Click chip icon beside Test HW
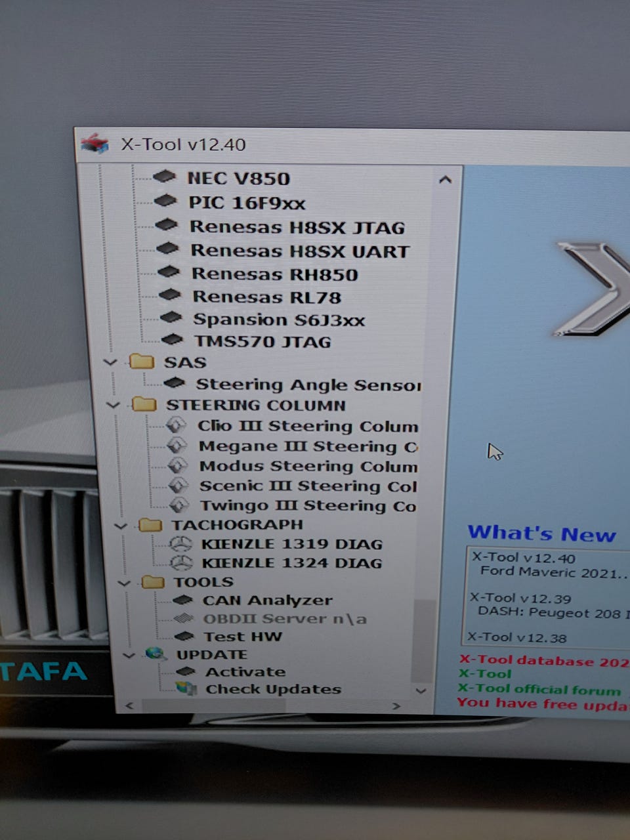Screen dimensions: 630x840 tap(185, 636)
